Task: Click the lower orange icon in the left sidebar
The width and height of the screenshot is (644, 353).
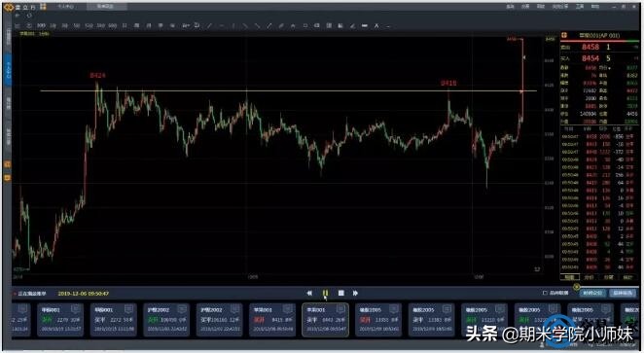Action: pos(8,178)
